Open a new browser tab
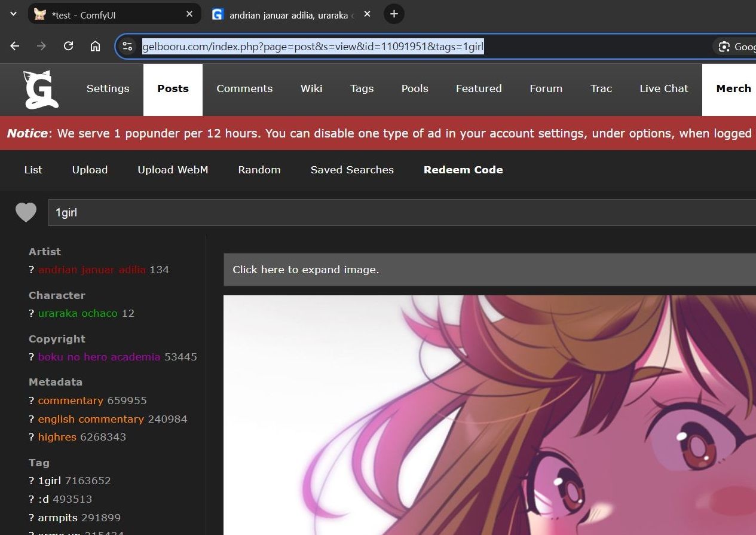The image size is (756, 535). (x=394, y=14)
